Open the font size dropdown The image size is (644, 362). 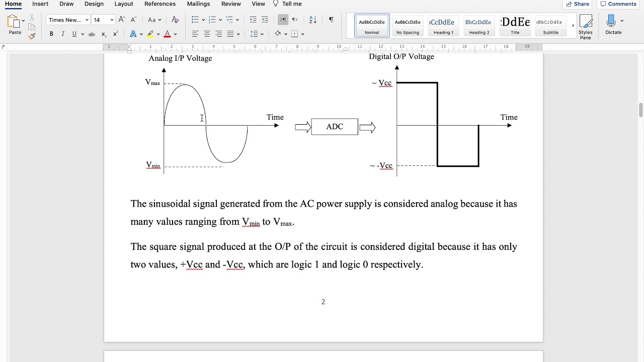[x=112, y=20]
